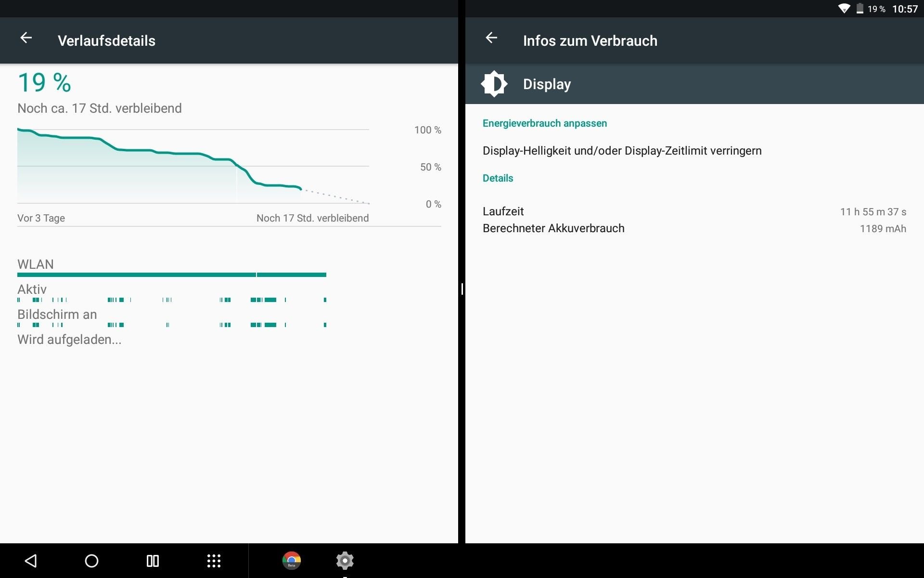Go back from Verlaufsdetails screen
The height and width of the screenshot is (578, 924).
point(26,38)
